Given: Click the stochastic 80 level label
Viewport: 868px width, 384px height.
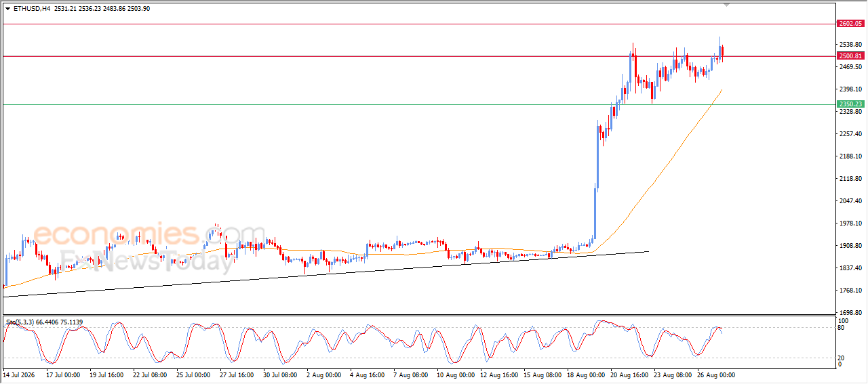Looking at the screenshot, I should (x=842, y=328).
